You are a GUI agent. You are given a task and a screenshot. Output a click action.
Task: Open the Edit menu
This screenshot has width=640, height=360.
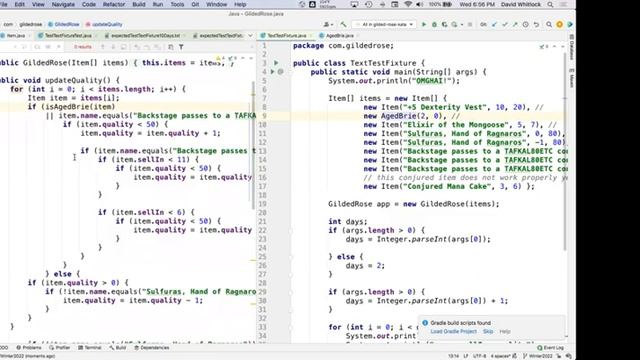point(20,4)
